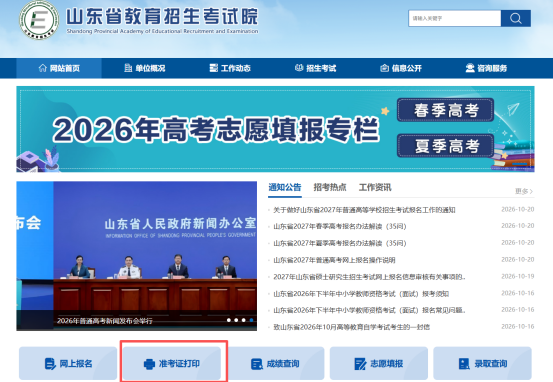Switch to the 招考热点 tab
The height and width of the screenshot is (382, 553).
(x=330, y=187)
